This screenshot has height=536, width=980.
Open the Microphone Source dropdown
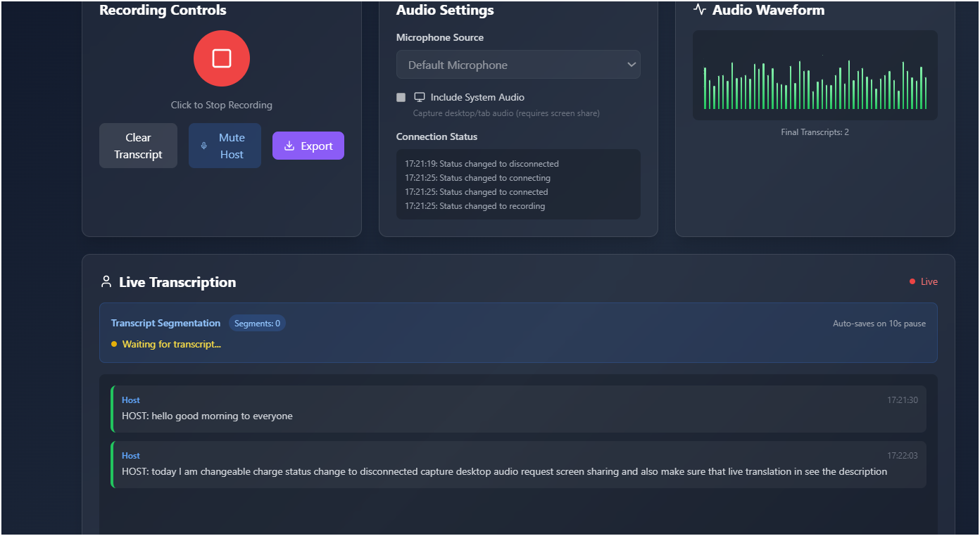tap(518, 65)
